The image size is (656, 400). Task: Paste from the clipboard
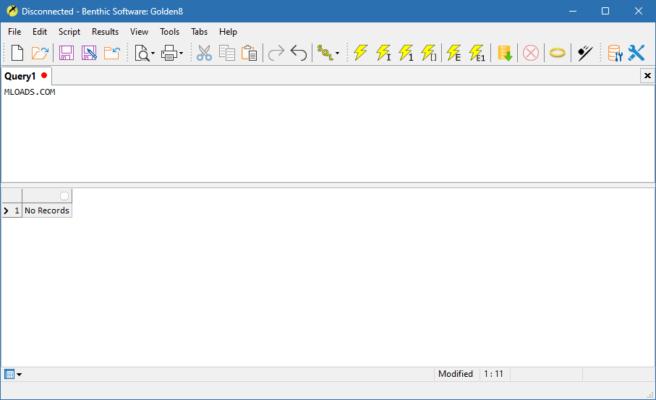[249, 53]
